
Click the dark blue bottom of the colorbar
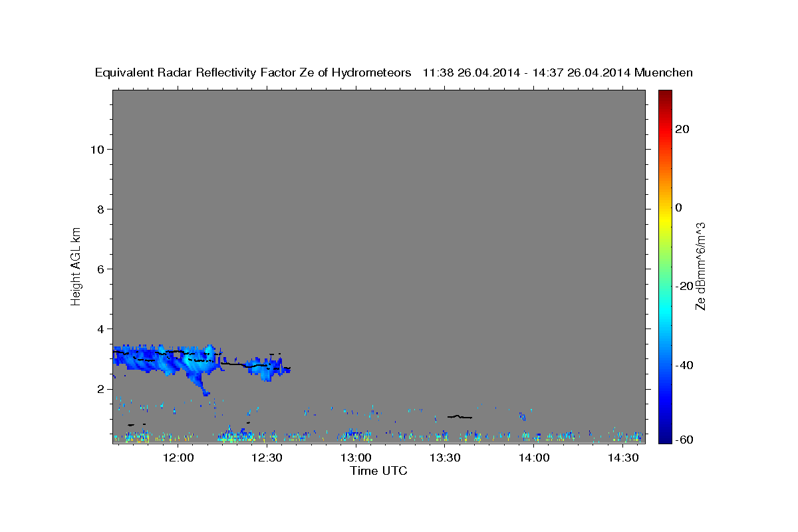coord(664,439)
